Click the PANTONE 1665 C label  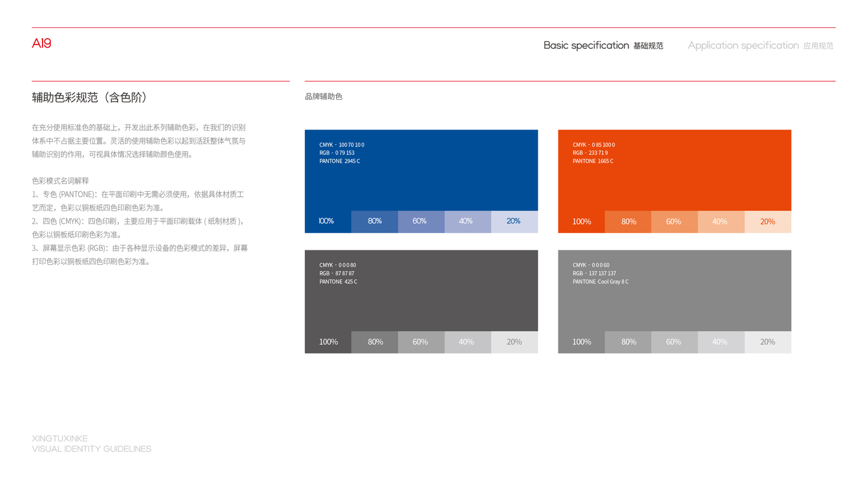point(593,161)
